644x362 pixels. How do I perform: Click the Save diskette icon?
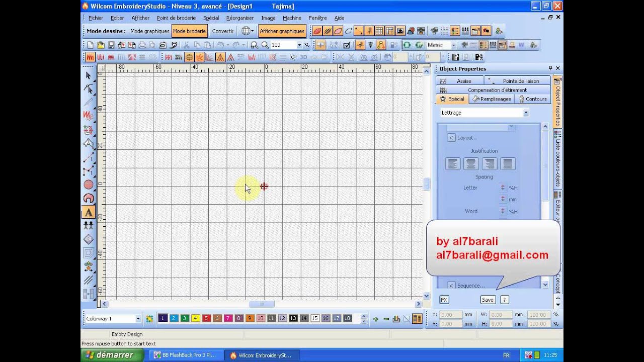click(111, 45)
